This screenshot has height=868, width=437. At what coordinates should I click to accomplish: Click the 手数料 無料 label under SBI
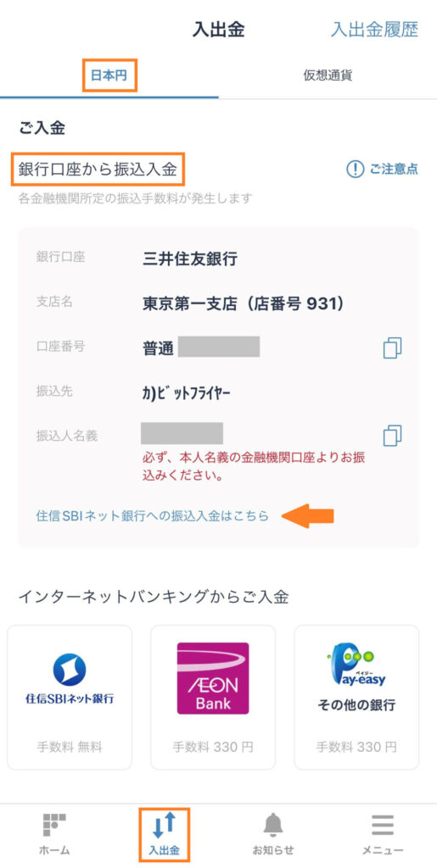(70, 747)
